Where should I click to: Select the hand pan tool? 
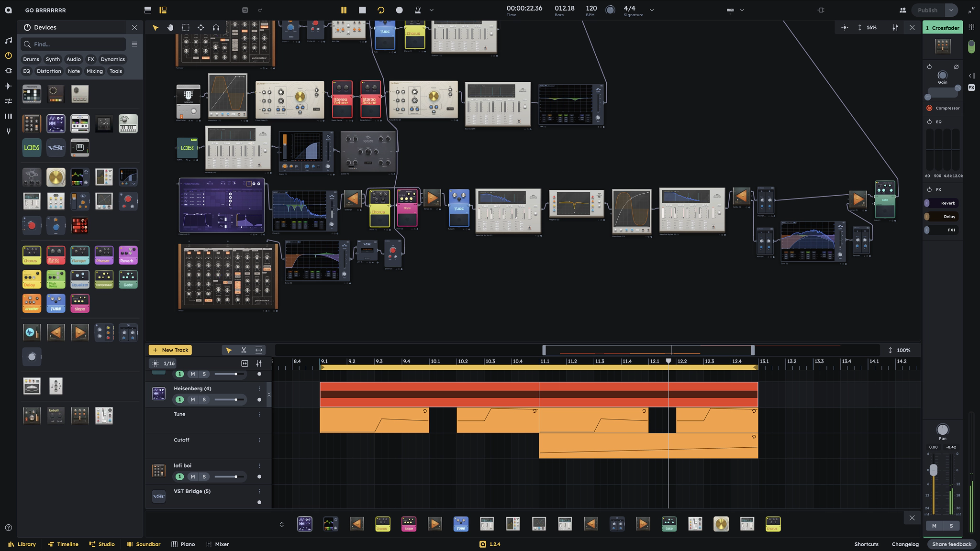pyautogui.click(x=170, y=28)
